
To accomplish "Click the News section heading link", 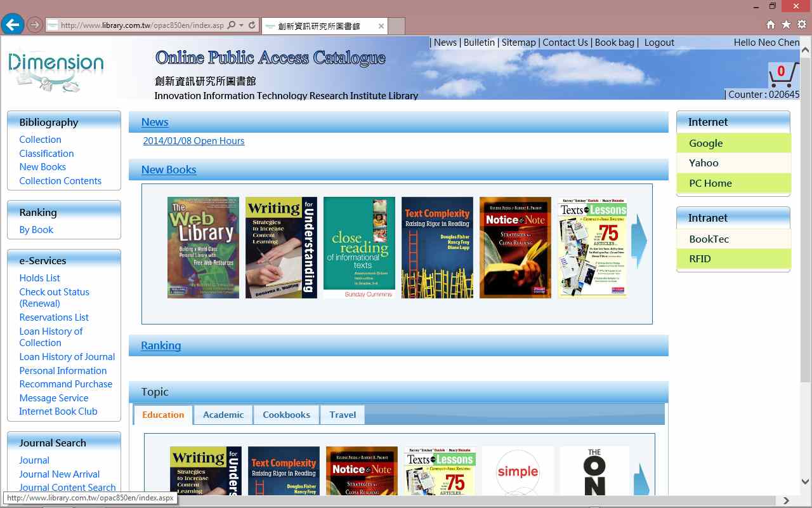I will (155, 122).
